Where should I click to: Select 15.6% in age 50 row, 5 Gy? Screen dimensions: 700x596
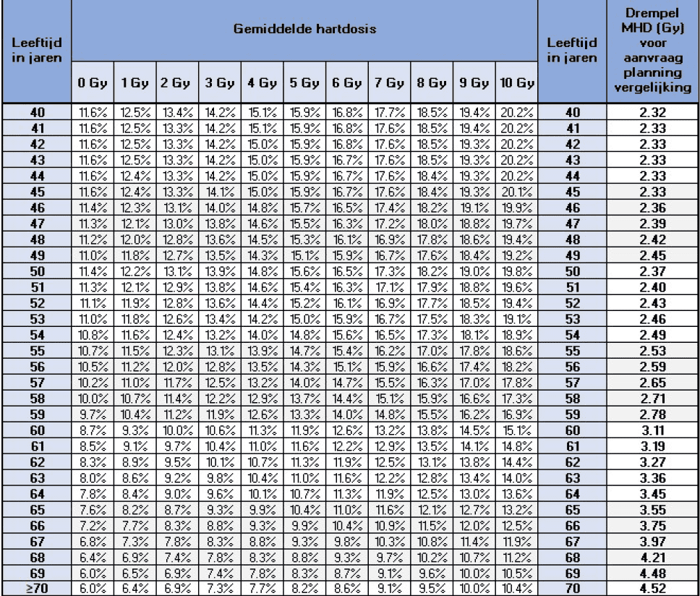[304, 271]
